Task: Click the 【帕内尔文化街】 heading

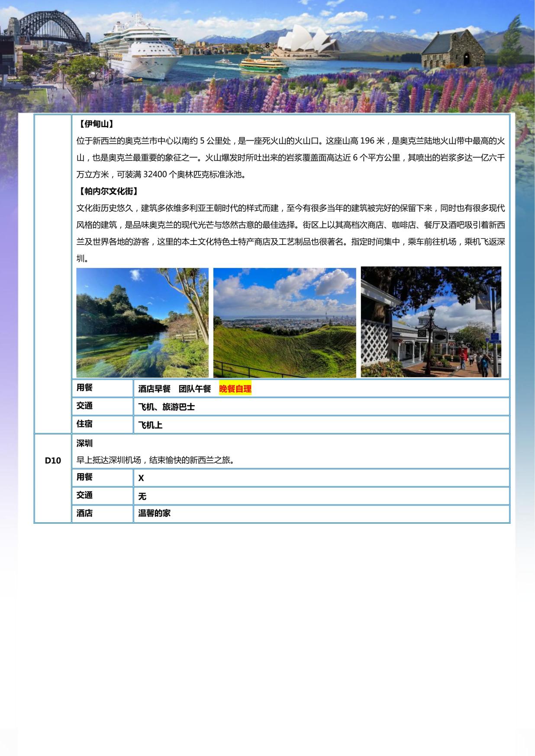Action: coord(108,191)
